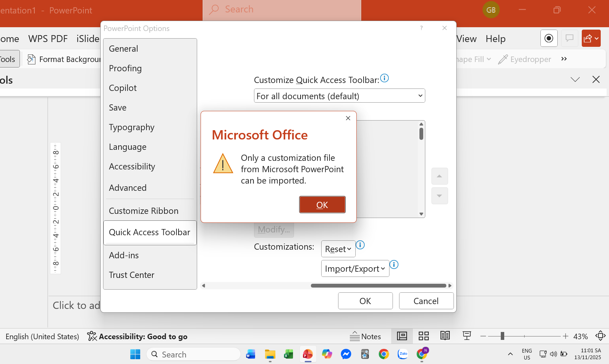Viewport: 609px width, 364px height.
Task: Close the Microsoft Office warning popup
Action: click(x=348, y=118)
